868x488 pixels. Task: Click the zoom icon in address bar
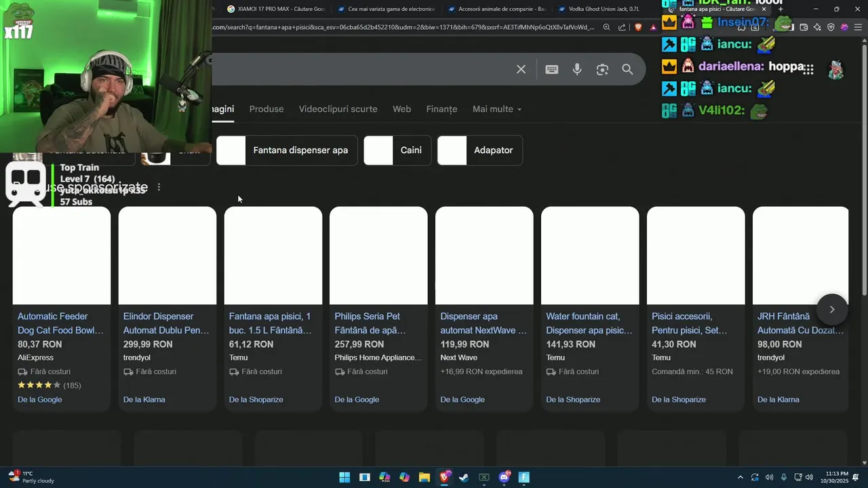coord(606,27)
